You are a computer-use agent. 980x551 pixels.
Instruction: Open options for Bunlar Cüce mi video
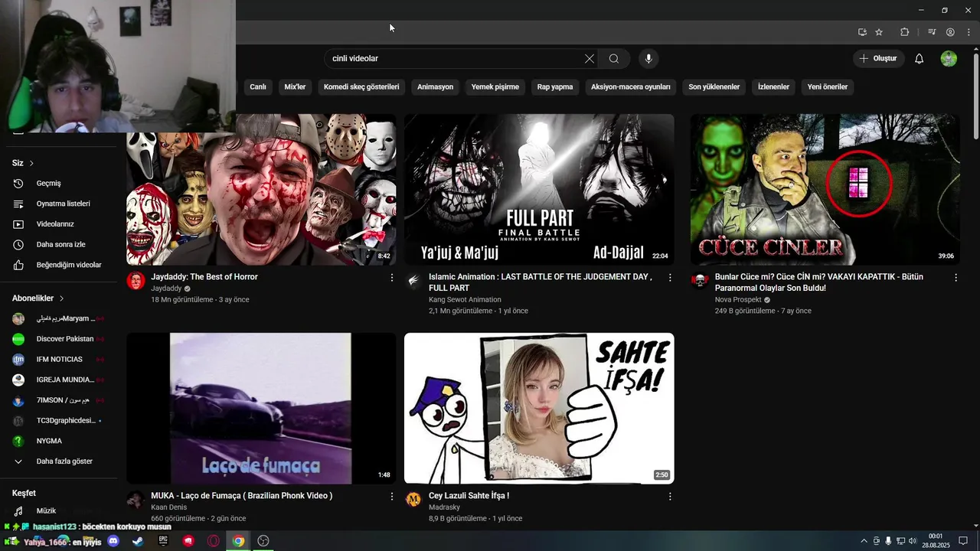pyautogui.click(x=955, y=278)
